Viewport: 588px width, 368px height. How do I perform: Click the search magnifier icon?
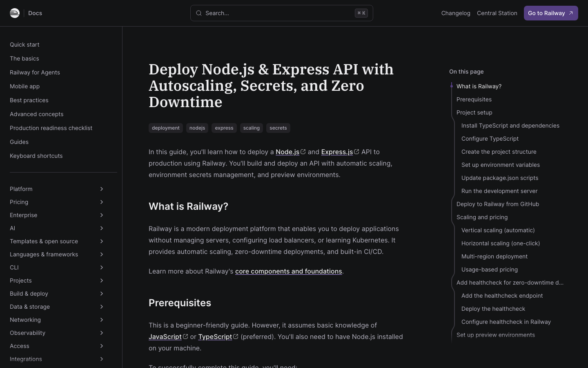pyautogui.click(x=199, y=13)
